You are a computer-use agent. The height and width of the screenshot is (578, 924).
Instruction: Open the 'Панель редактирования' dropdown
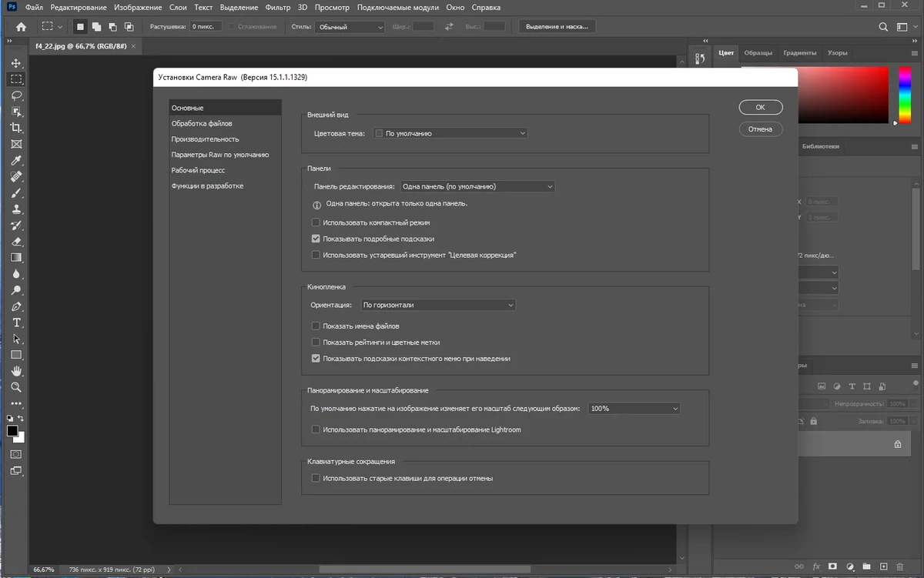point(477,186)
